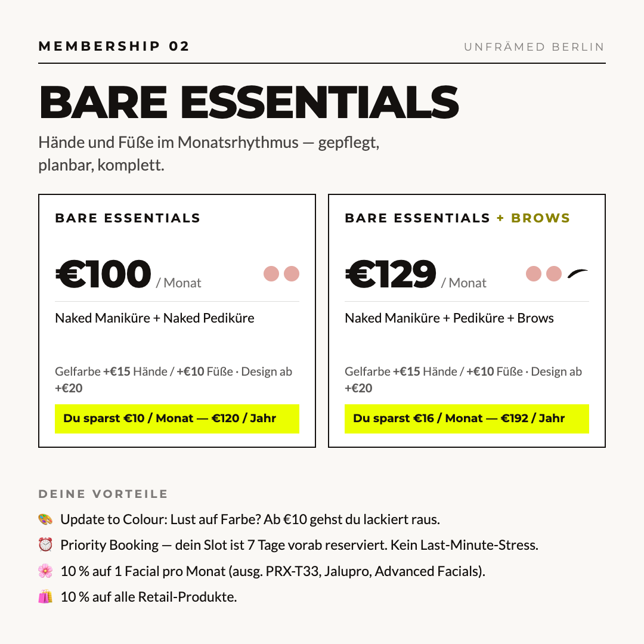The height and width of the screenshot is (644, 644).
Task: Select the yellow €120 / Jahr savings banner
Action: pyautogui.click(x=177, y=419)
